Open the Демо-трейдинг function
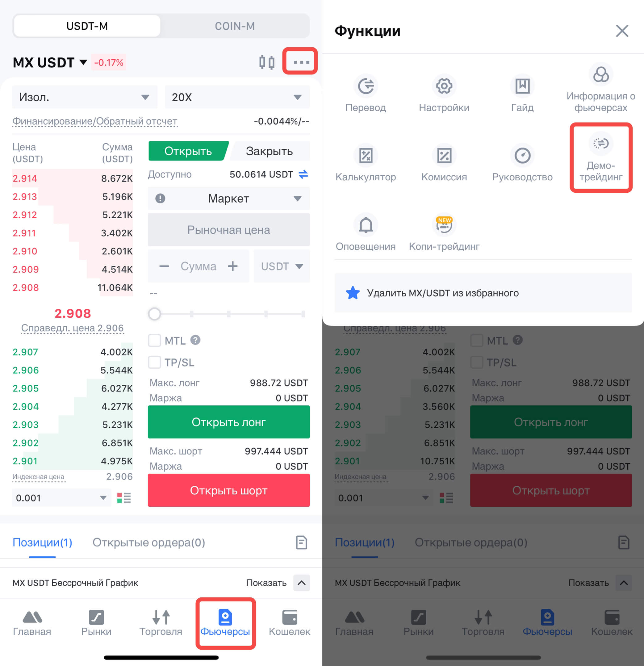 coord(600,158)
